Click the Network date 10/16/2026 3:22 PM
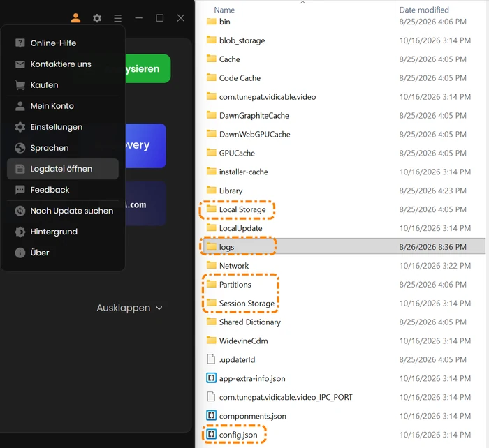This screenshot has height=448, width=489. (435, 265)
